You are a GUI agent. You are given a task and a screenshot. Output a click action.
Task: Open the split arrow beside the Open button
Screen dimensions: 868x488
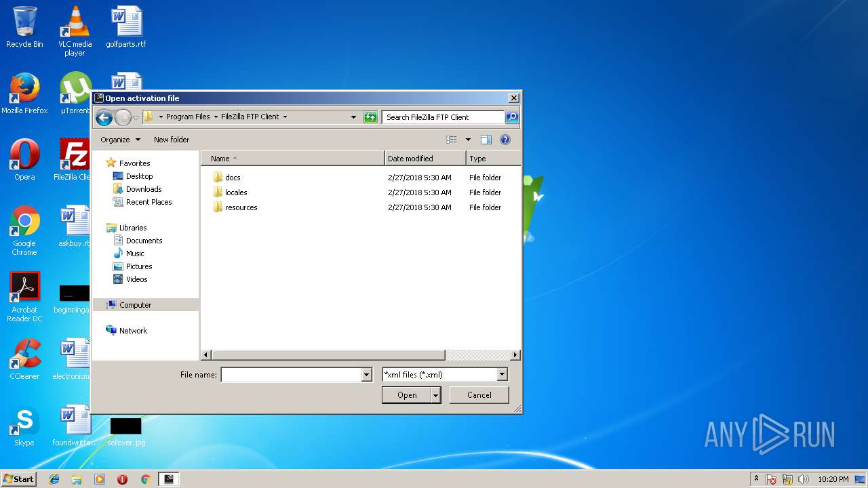tap(435, 395)
